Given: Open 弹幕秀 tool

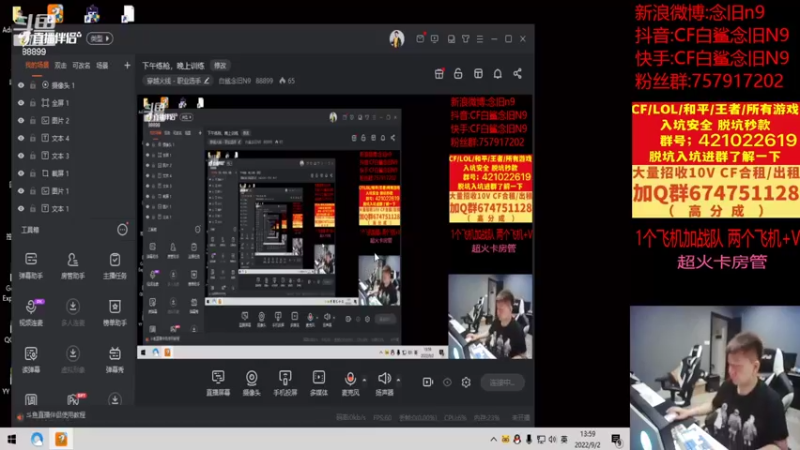Looking at the screenshot, I should 115,359.
